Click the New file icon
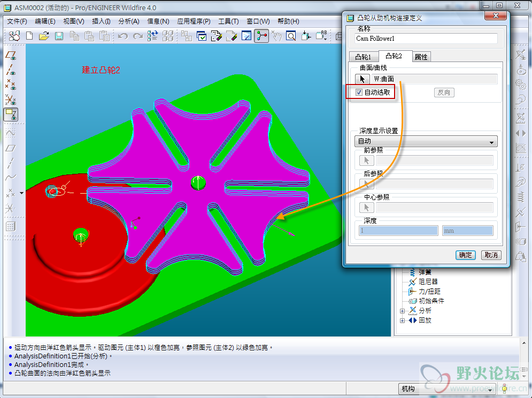The width and height of the screenshot is (532, 398). [x=29, y=36]
